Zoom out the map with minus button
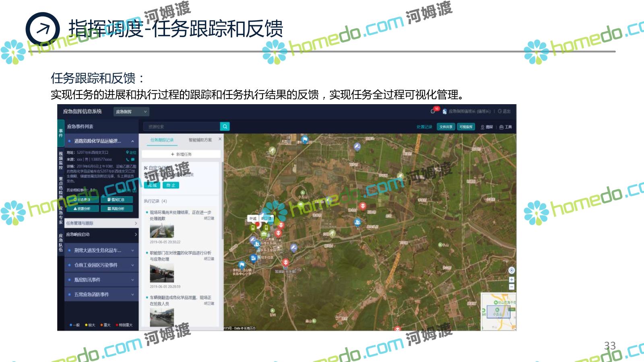 [511, 287]
